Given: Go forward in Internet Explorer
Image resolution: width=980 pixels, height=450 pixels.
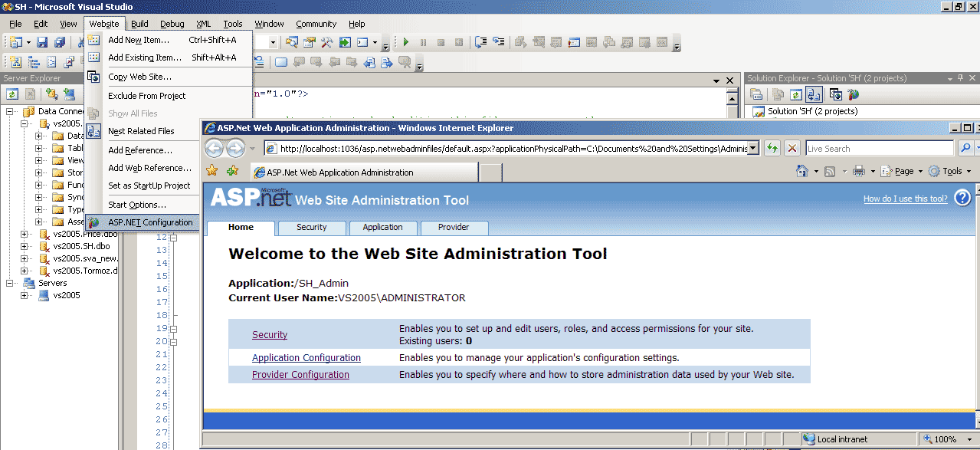Looking at the screenshot, I should tap(235, 149).
